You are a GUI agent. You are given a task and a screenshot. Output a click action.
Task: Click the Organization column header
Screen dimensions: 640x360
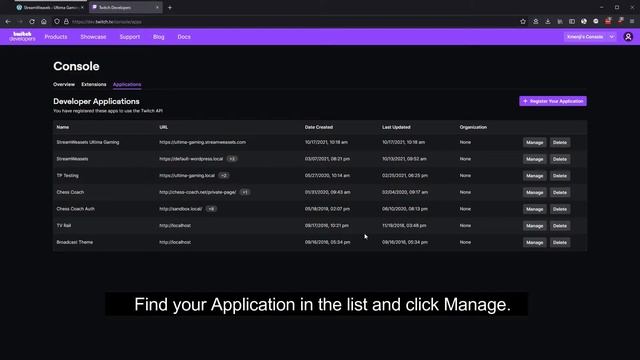click(x=473, y=127)
